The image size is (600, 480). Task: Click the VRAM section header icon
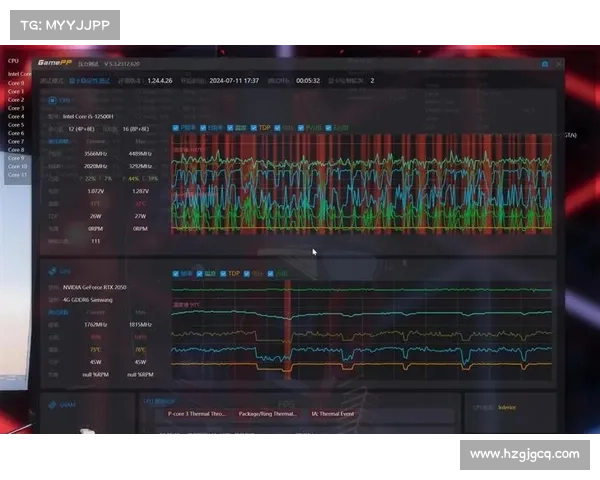(52, 405)
